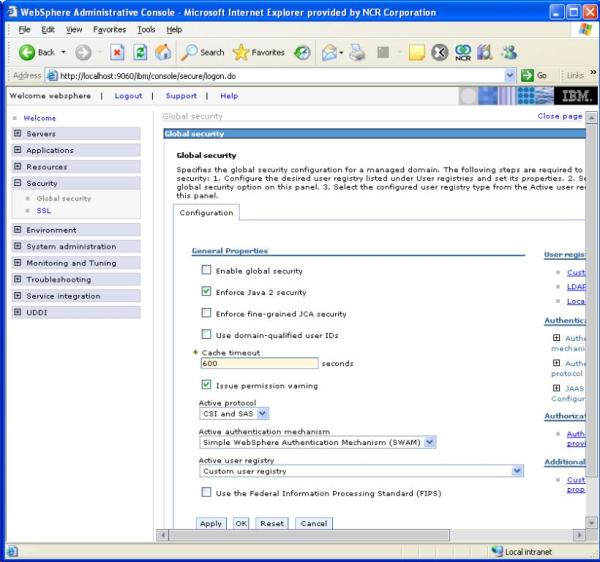Enable global security checkbox
Image resolution: width=600 pixels, height=562 pixels.
(x=206, y=270)
